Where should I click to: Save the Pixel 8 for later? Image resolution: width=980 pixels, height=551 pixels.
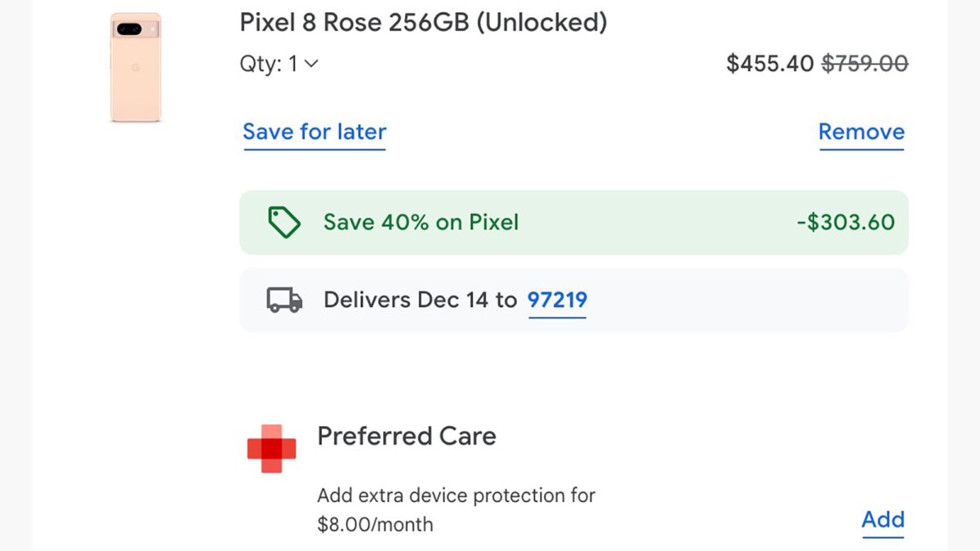click(314, 132)
